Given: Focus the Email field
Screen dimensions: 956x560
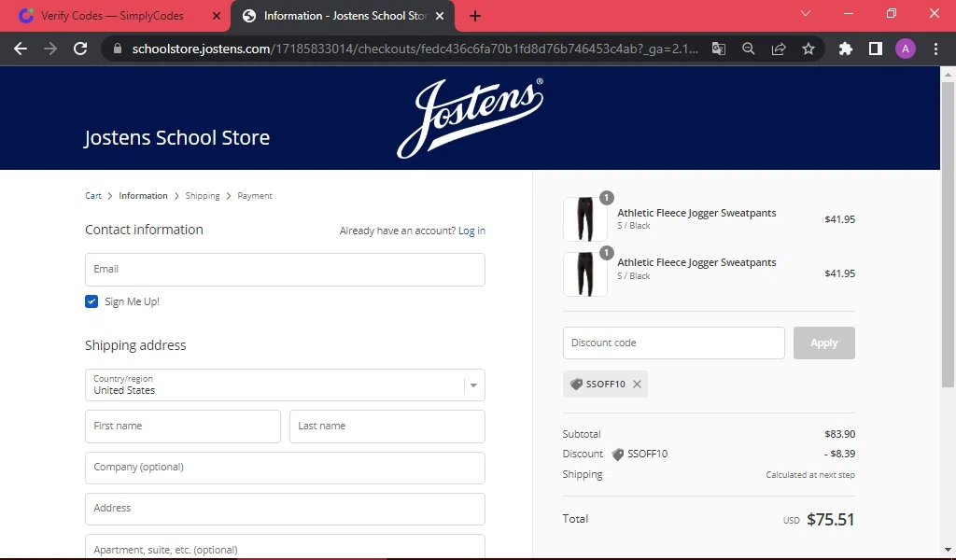Looking at the screenshot, I should [x=285, y=270].
